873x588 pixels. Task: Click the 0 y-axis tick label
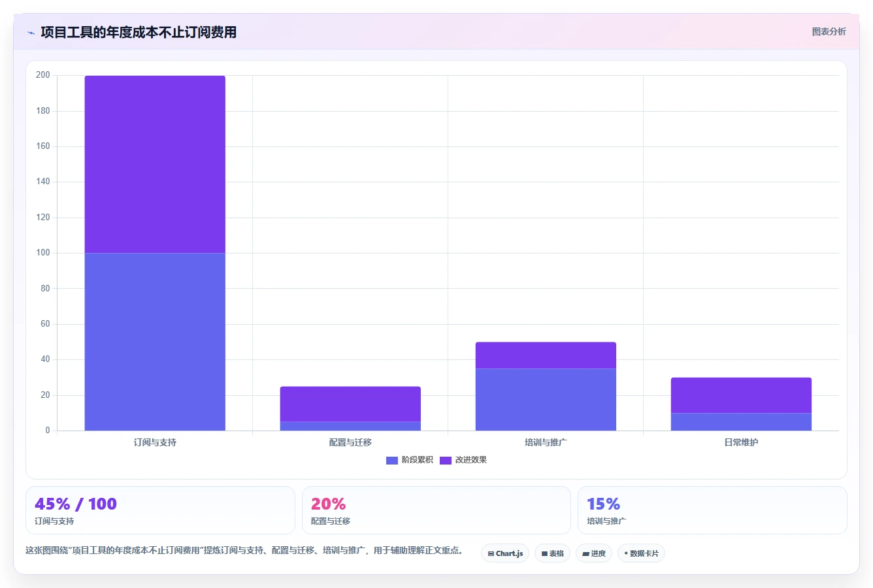pos(47,431)
